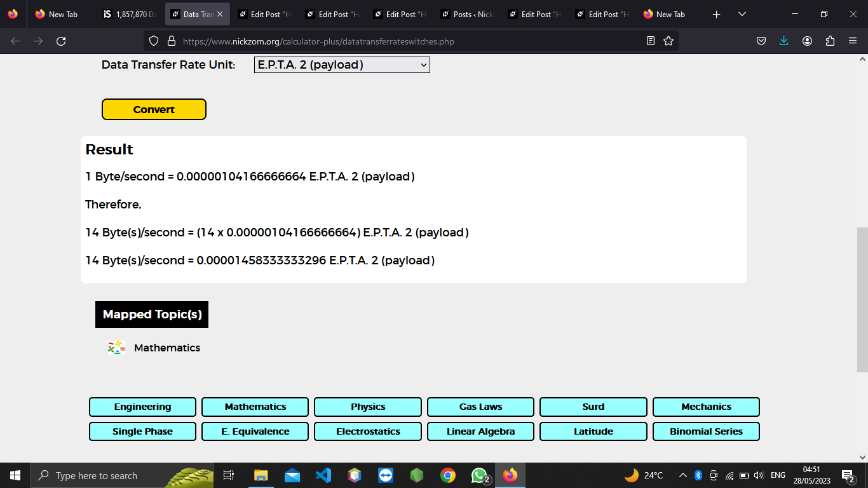Switch to the Posts ‹ Nick tab

click(x=468, y=14)
